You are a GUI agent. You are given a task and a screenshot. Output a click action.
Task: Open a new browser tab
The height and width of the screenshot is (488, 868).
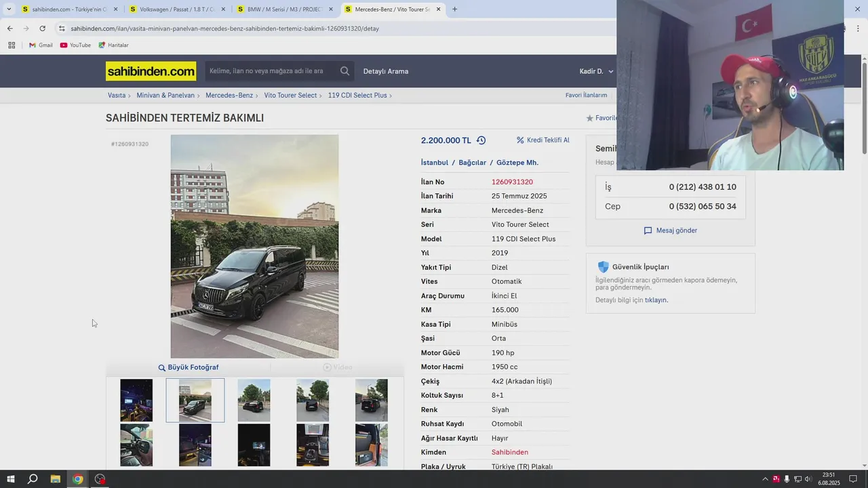454,9
